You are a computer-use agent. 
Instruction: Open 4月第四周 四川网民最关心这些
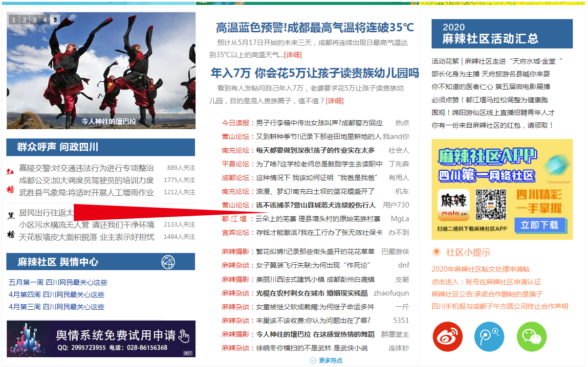point(56,295)
